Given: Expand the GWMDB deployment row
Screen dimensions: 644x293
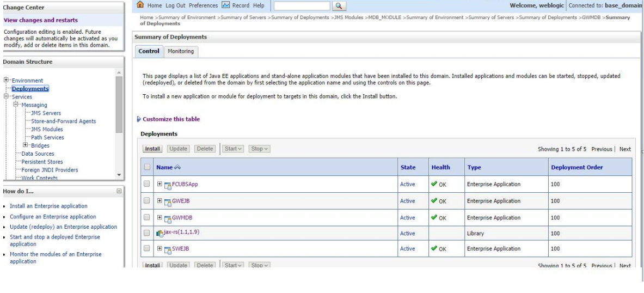Looking at the screenshot, I should pos(160,217).
